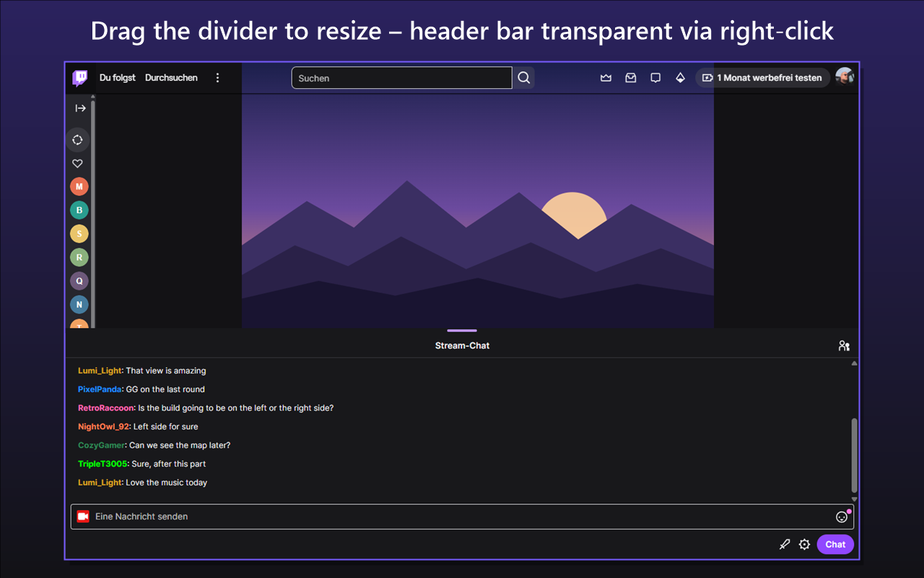Expand the left sidebar arrow
This screenshot has height=578, width=924.
tap(80, 108)
